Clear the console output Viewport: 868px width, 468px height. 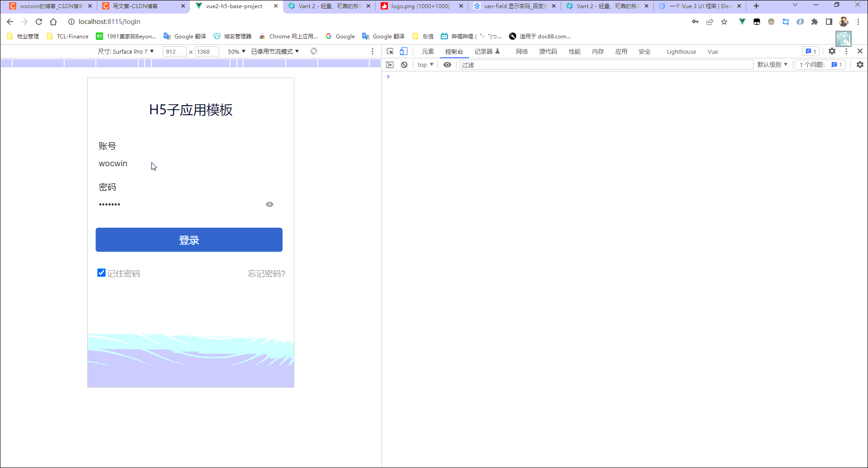click(404, 65)
